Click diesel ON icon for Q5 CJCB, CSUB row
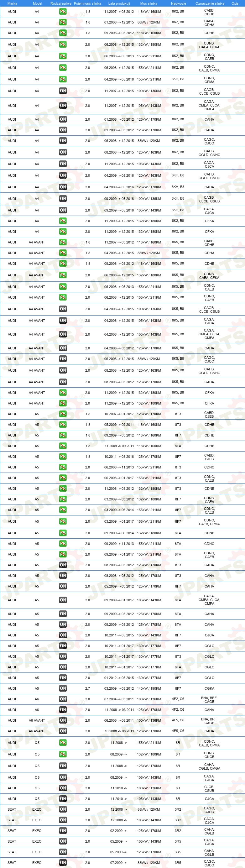The height and width of the screenshot is (868, 245). click(x=63, y=788)
